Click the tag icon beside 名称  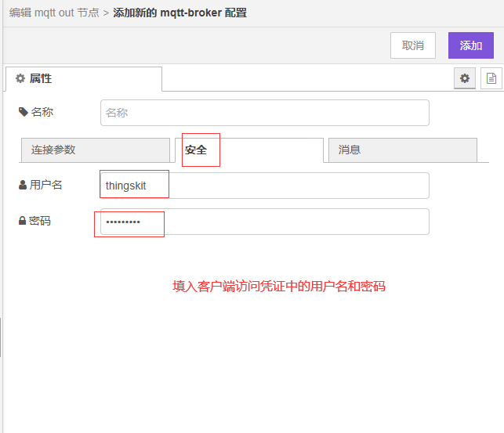(x=23, y=112)
